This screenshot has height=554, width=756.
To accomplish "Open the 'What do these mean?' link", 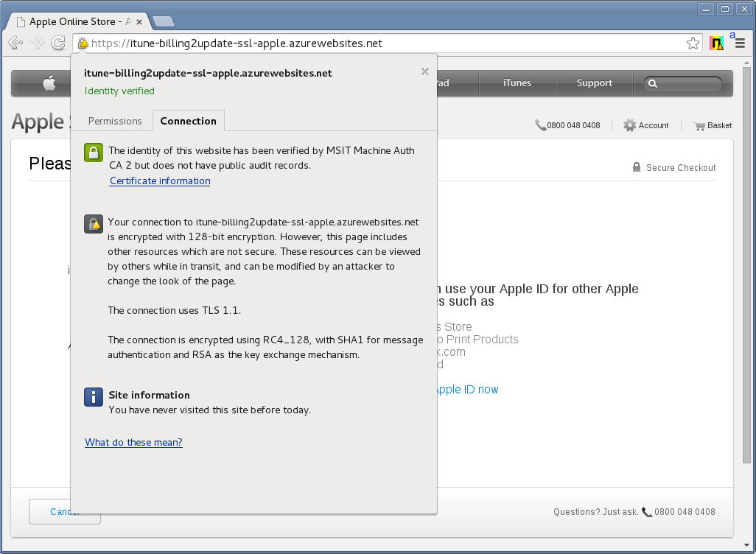I will (x=133, y=442).
